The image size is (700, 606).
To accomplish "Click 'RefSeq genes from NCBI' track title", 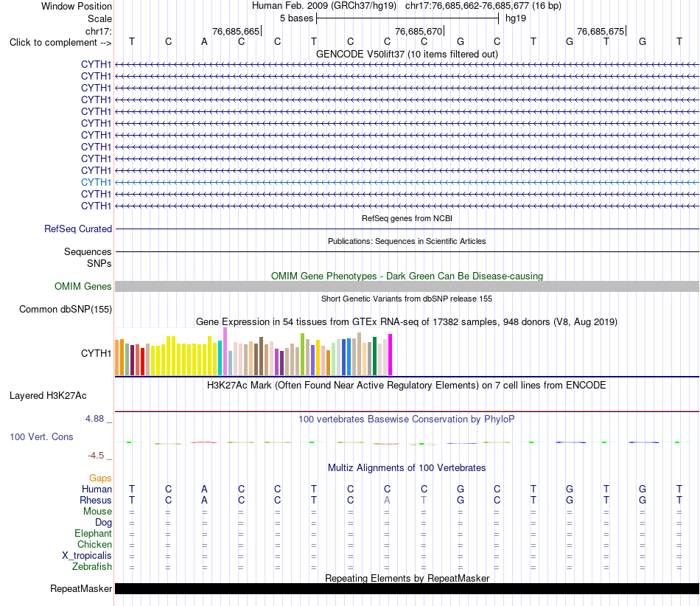I will point(407,218).
